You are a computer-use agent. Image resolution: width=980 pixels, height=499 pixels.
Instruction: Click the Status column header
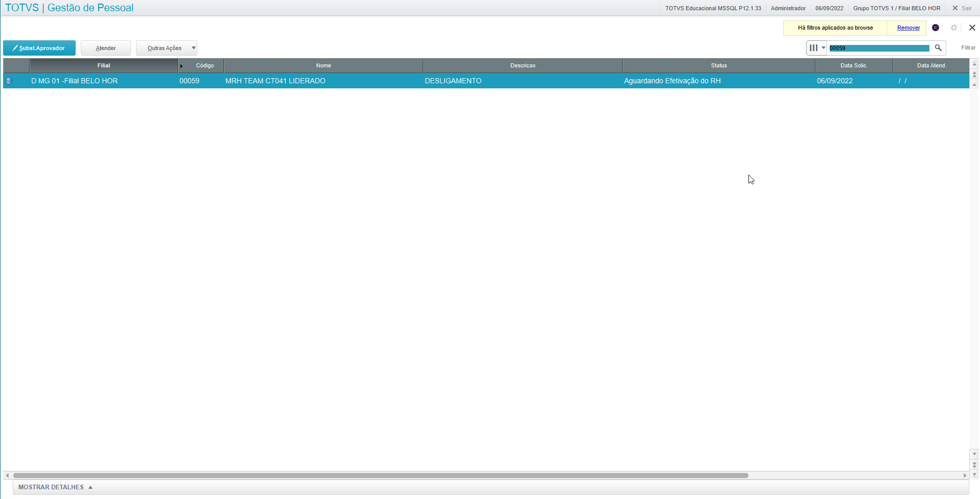(x=719, y=65)
